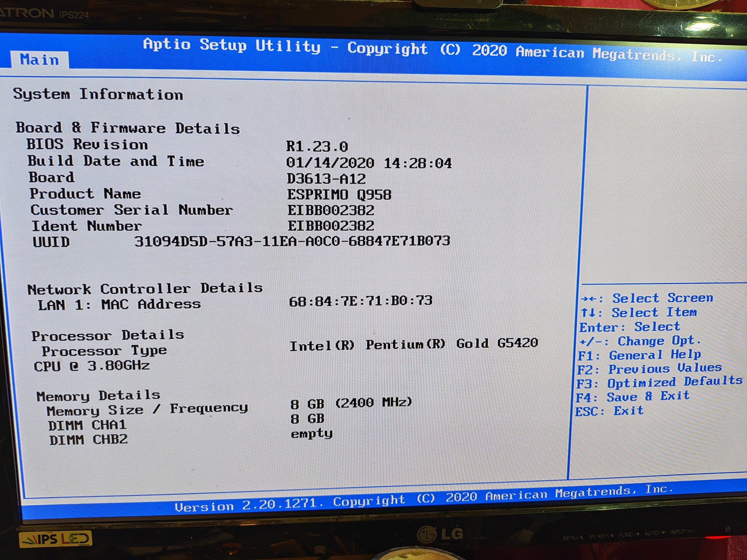Select the Processor Type label
Viewport: 747px width, 560px height.
pyautogui.click(x=105, y=351)
